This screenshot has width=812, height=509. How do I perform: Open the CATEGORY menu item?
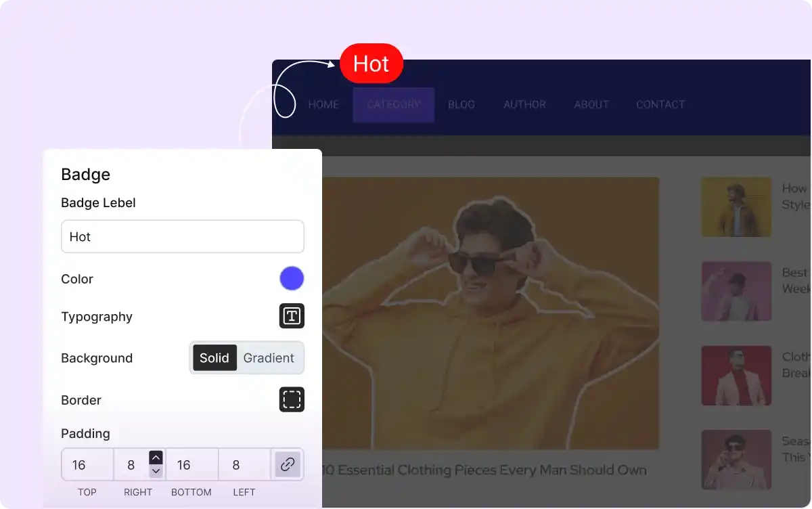(393, 105)
